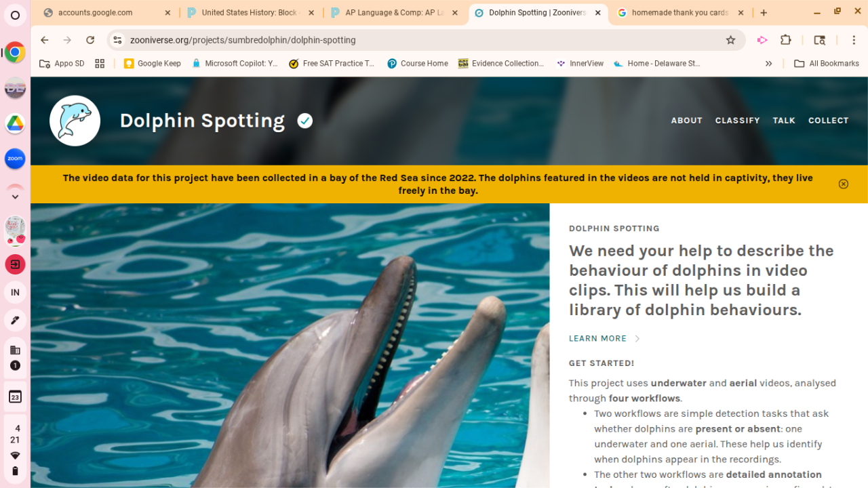Click the Dolphin Spotting project logo
The width and height of the screenshot is (868, 488).
click(75, 121)
